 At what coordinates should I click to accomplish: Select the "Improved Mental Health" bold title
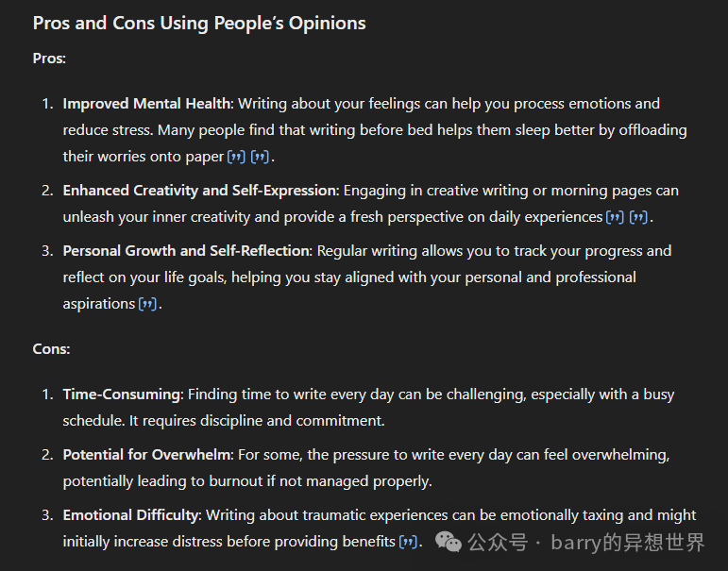pyautogui.click(x=147, y=104)
